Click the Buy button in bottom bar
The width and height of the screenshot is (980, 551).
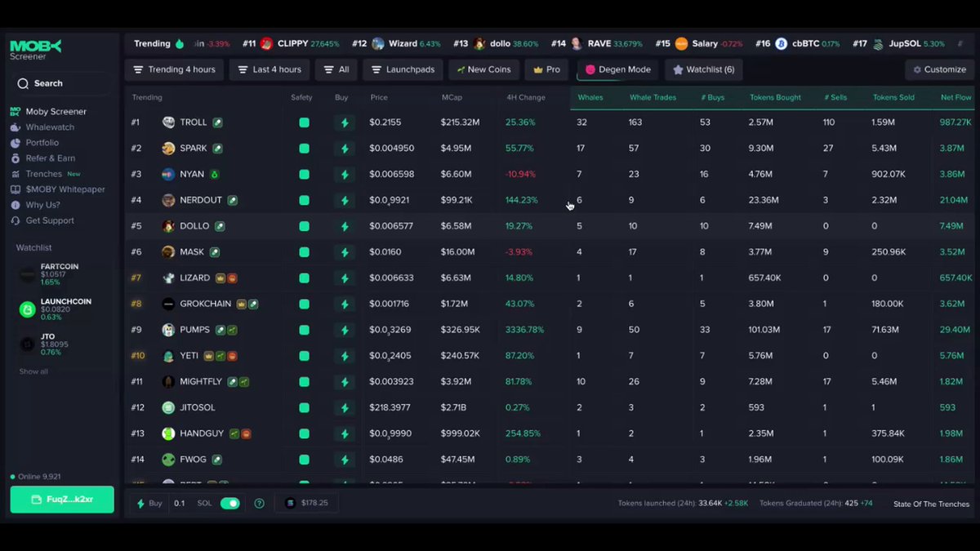149,504
